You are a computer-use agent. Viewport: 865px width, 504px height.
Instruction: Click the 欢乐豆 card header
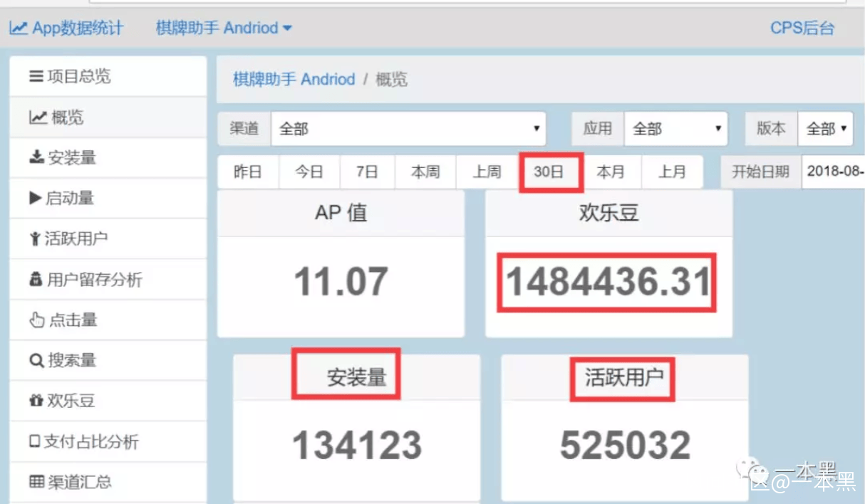(608, 213)
